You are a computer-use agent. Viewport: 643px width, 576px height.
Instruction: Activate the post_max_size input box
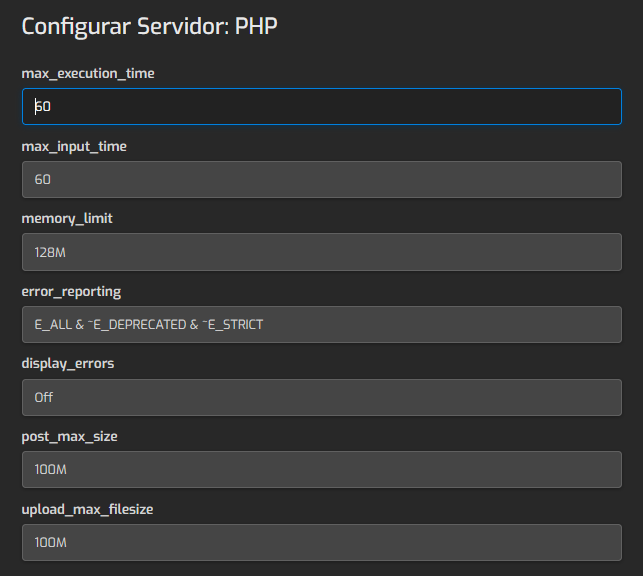pos(321,470)
